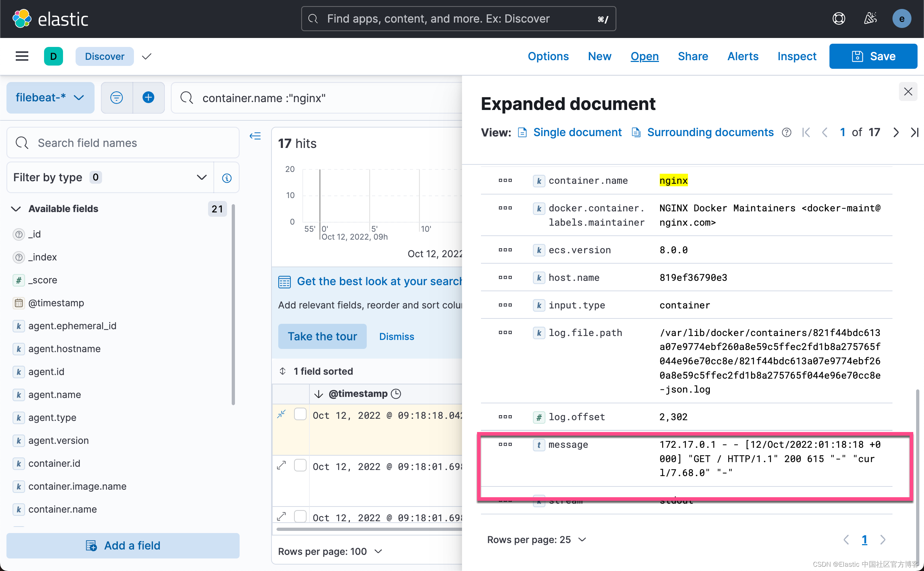
Task: Open actions for message field row
Action: tap(505, 445)
